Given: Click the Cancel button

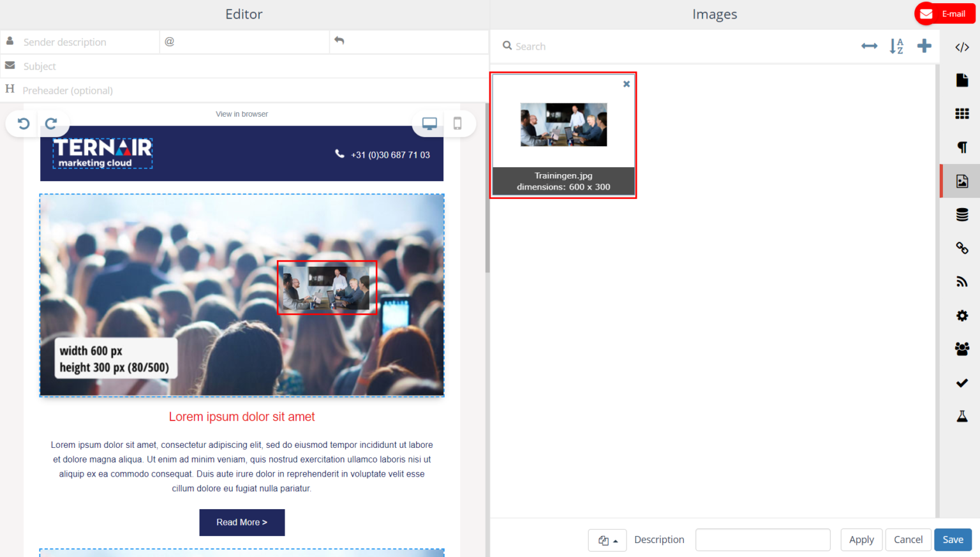Looking at the screenshot, I should [908, 540].
